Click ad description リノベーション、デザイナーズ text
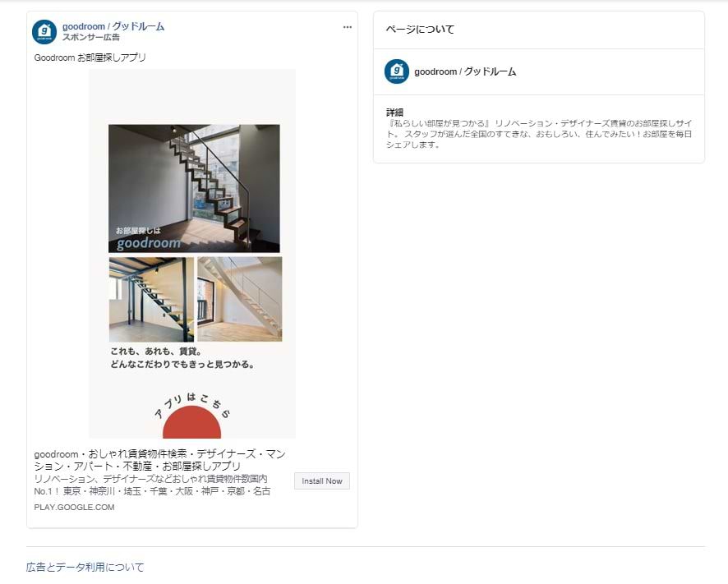This screenshot has width=728, height=584. tap(152, 485)
